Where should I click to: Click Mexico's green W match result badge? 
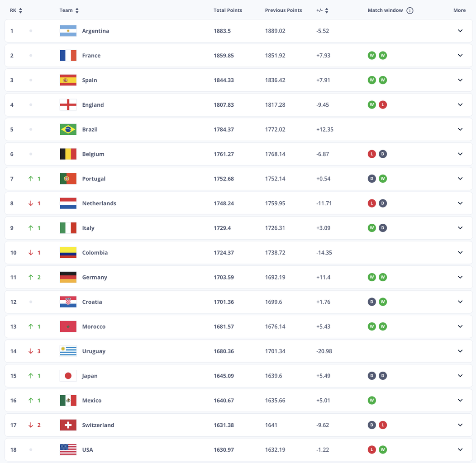coord(372,401)
